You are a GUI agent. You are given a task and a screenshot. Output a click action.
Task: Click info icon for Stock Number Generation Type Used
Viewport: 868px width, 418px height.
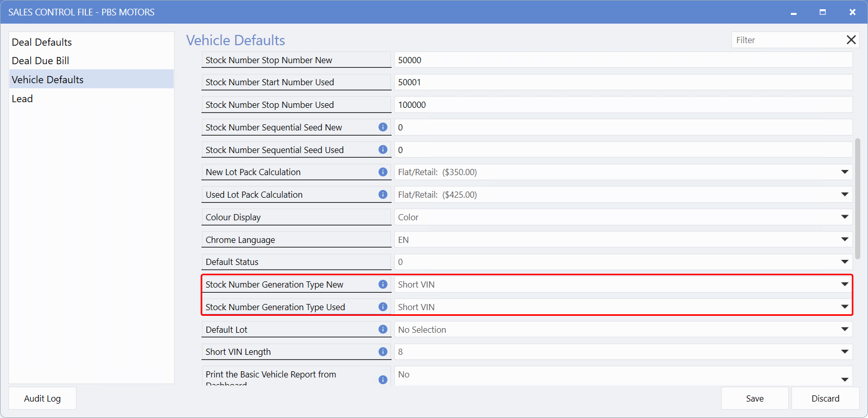click(383, 307)
